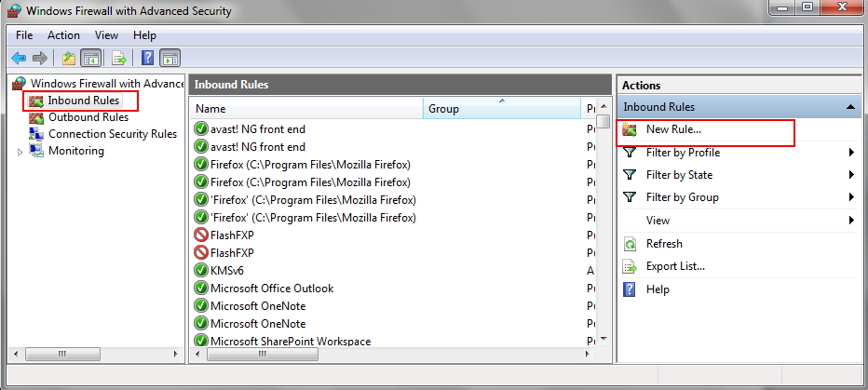Expand the Monitoring node arrow
This screenshot has height=390, width=868.
[20, 151]
